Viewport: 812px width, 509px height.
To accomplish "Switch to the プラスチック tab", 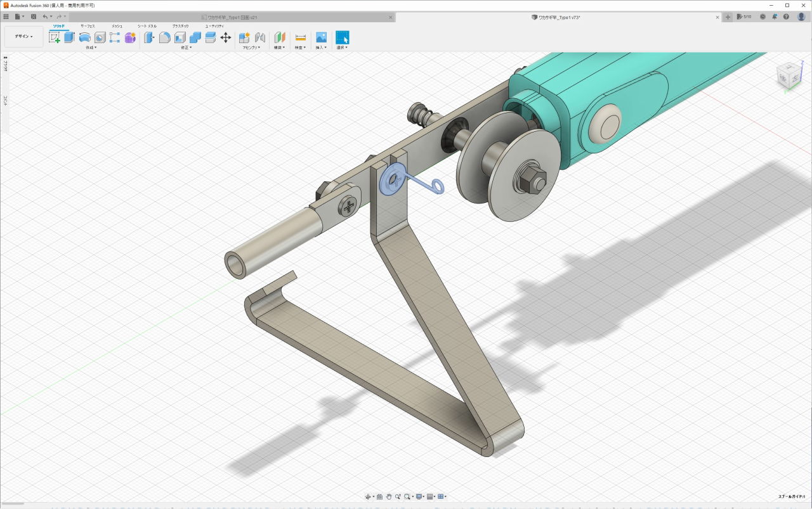I will click(x=180, y=26).
